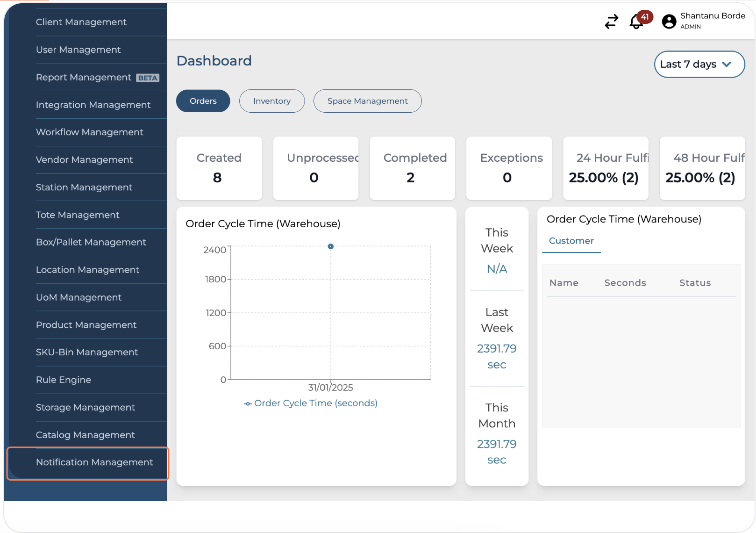Click the Completed orders card
The image size is (756, 533).
412,168
